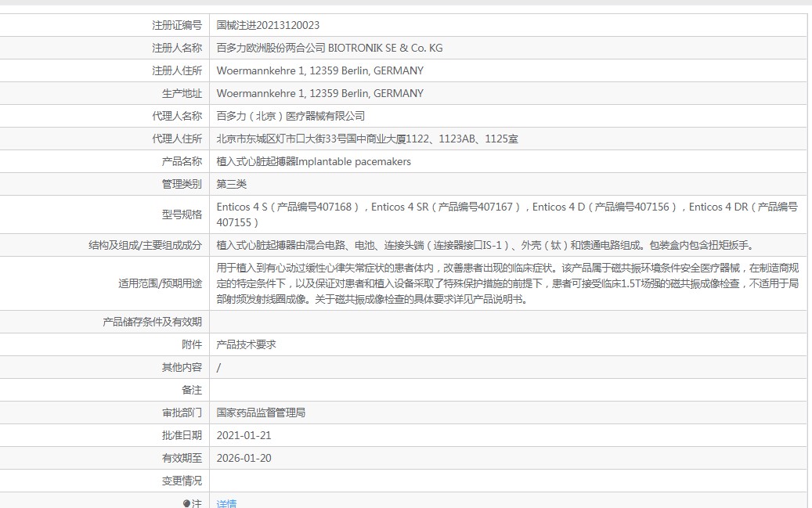Screen dimensions: 812x508
Task: Select the slash value in the 其他内容 row
Action: pyautogui.click(x=218, y=368)
